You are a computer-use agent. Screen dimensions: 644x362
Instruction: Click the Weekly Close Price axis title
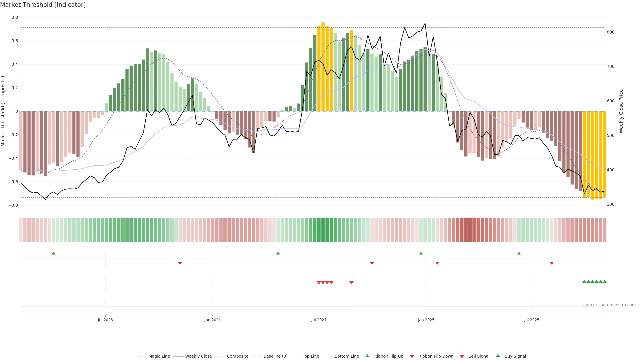click(621, 111)
